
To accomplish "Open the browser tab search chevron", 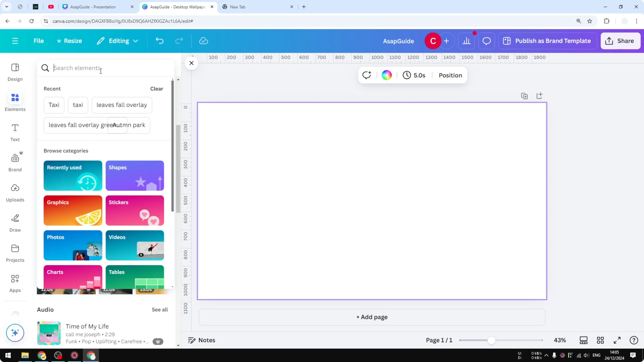I will (x=7, y=7).
